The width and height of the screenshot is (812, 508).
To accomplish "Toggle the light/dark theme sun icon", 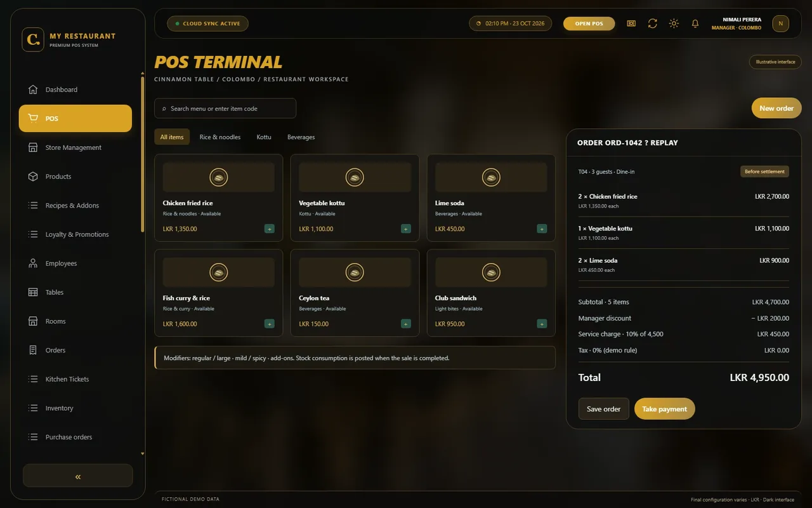I will point(674,23).
